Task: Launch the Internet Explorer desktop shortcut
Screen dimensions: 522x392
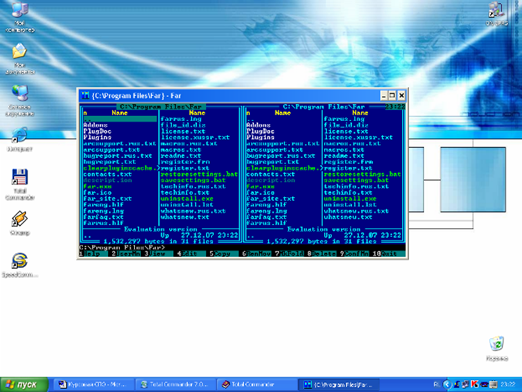Action: [20, 139]
